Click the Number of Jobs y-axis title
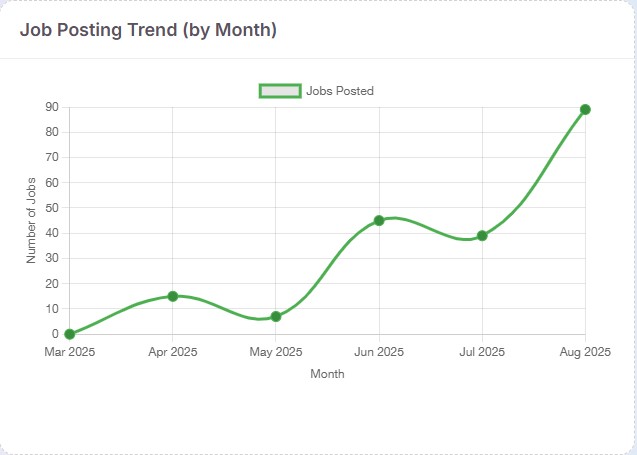The image size is (637, 455). (31, 220)
